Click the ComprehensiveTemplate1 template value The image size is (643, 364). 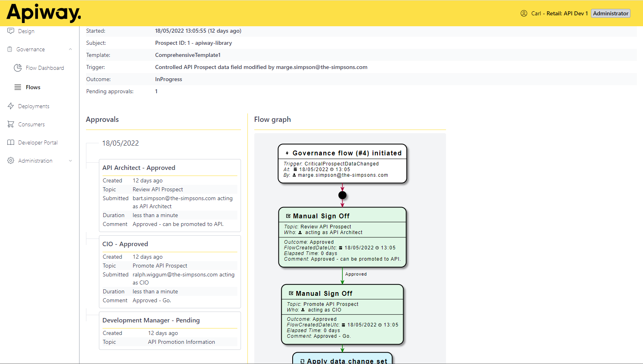point(188,55)
